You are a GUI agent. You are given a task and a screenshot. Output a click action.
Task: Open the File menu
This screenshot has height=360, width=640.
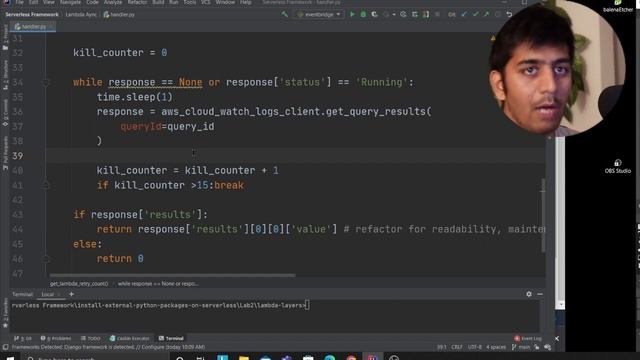[19, 2]
